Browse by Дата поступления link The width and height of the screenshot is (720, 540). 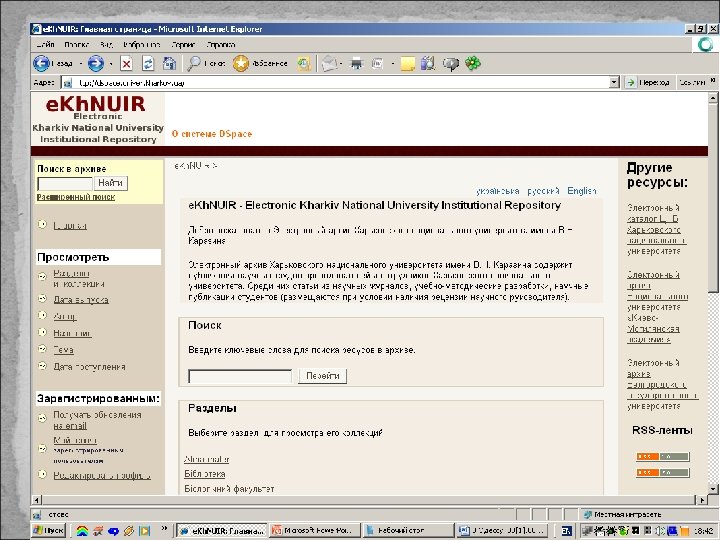(x=90, y=367)
